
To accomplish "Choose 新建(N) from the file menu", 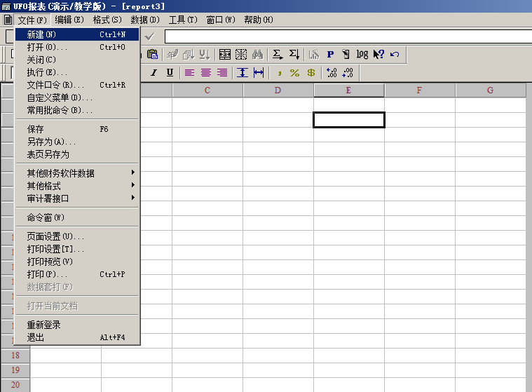I will click(x=77, y=34).
